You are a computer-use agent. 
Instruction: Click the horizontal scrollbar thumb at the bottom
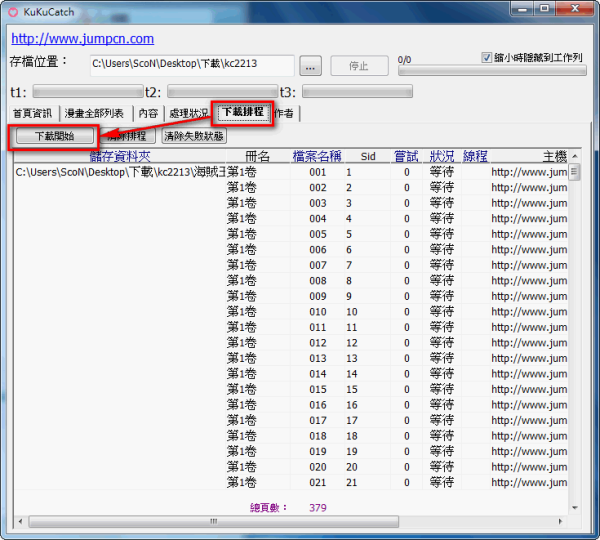pyautogui.click(x=210, y=521)
